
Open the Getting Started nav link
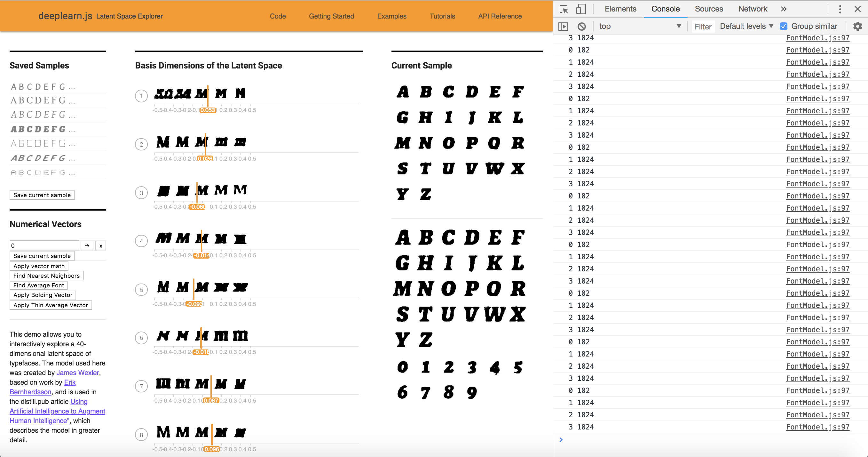pos(331,16)
